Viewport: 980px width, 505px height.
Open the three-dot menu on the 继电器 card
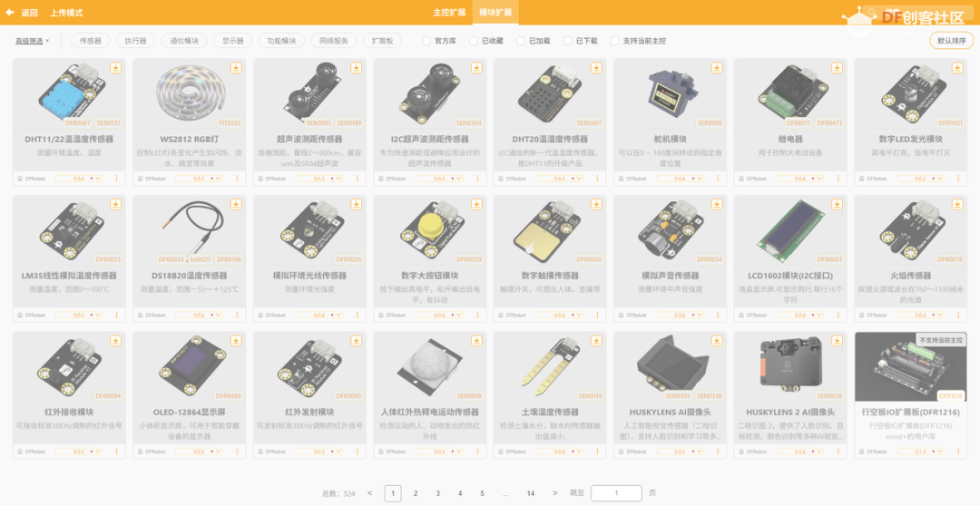(838, 179)
